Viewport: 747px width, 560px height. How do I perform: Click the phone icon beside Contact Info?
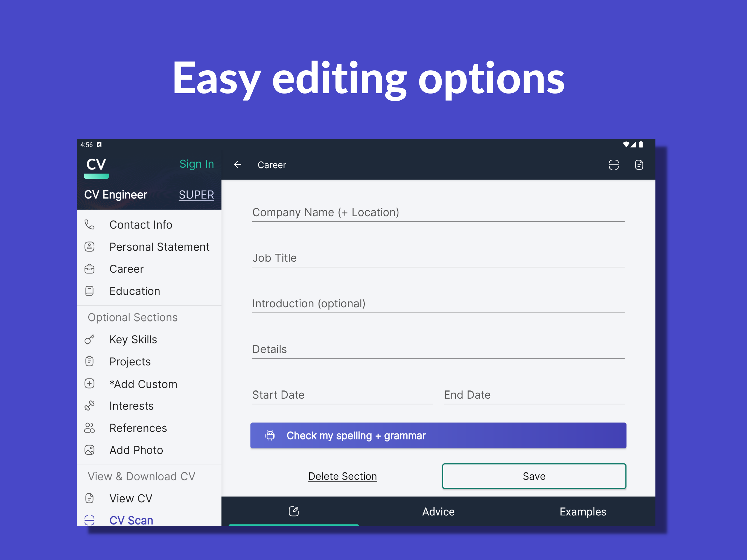click(89, 224)
